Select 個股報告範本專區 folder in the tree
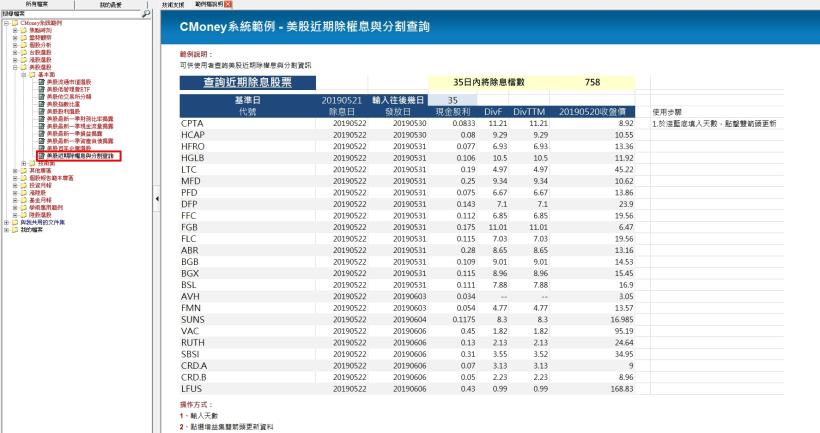The height and width of the screenshot is (433, 820). [51, 178]
